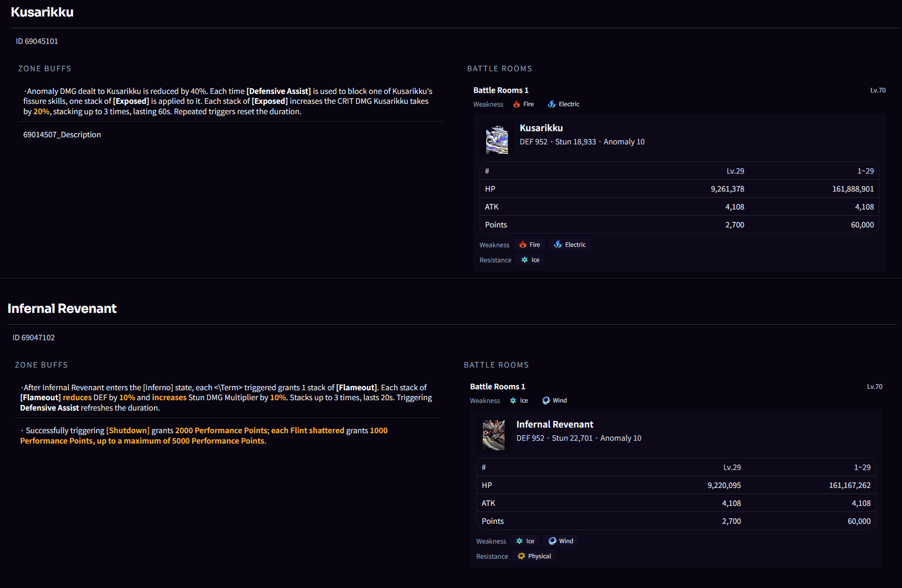Viewport: 902px width, 588px height.
Task: Click the orange 20% value in Kusarikku's buff
Action: [x=42, y=112]
